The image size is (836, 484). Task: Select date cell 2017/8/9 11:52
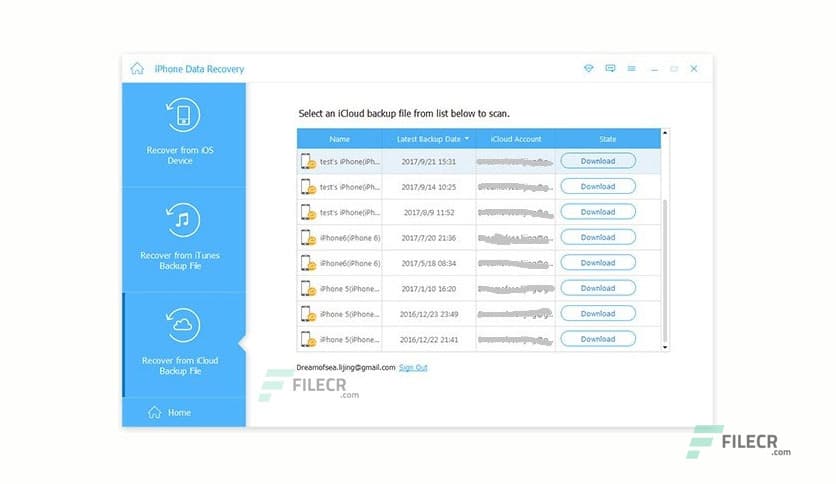coord(429,212)
